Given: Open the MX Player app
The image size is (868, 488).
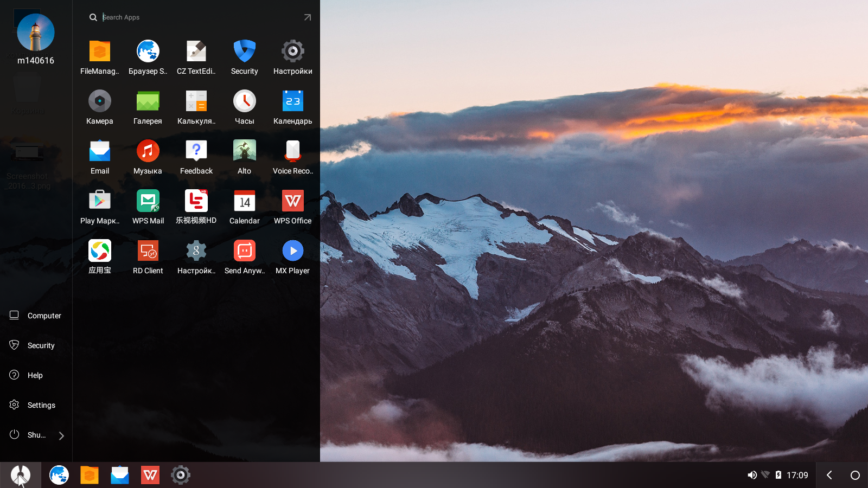Looking at the screenshot, I should pos(293,251).
